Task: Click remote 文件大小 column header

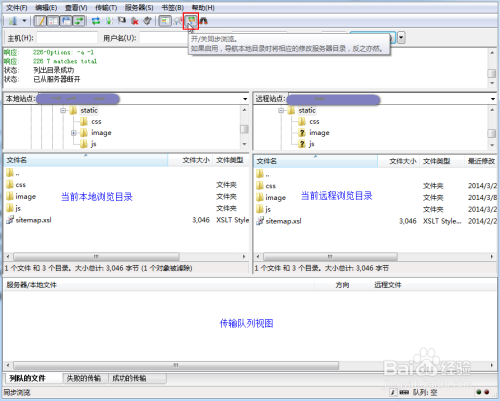Action: [398, 161]
